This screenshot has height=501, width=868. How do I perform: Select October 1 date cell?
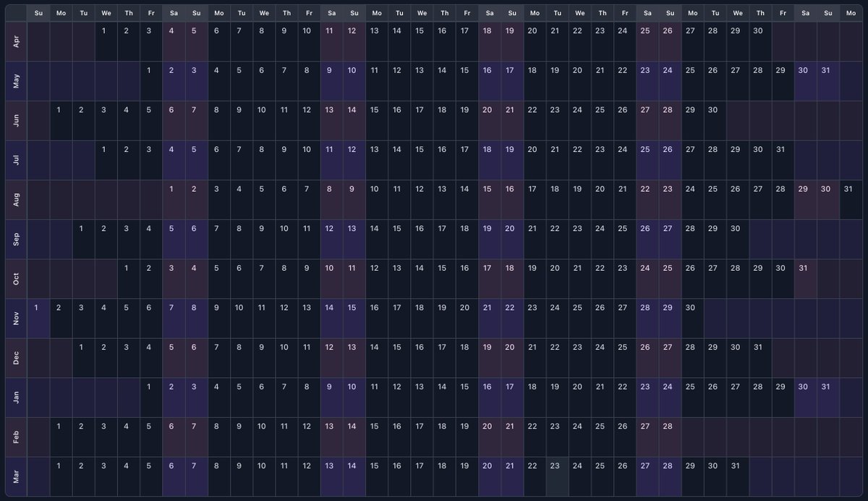[x=129, y=279]
